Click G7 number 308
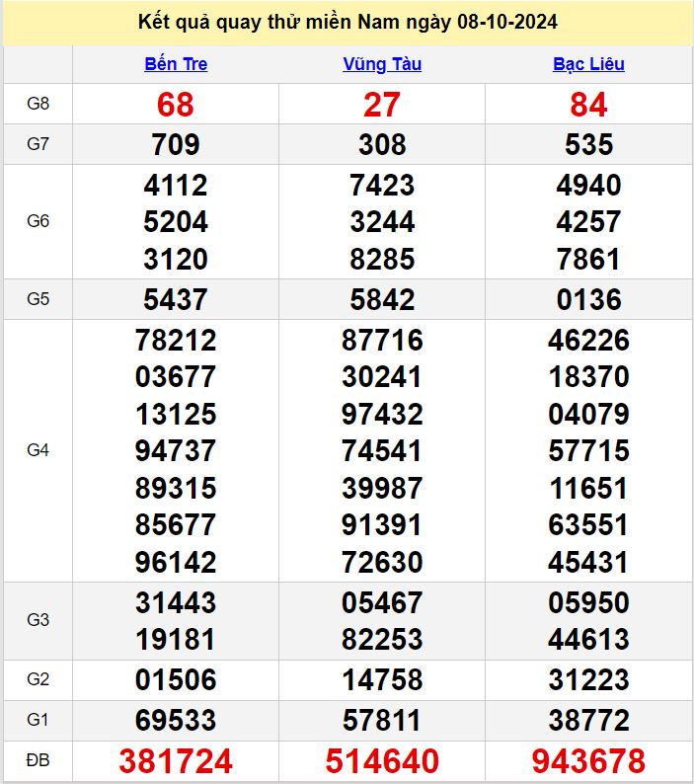Image resolution: width=694 pixels, height=784 pixels. [x=382, y=144]
